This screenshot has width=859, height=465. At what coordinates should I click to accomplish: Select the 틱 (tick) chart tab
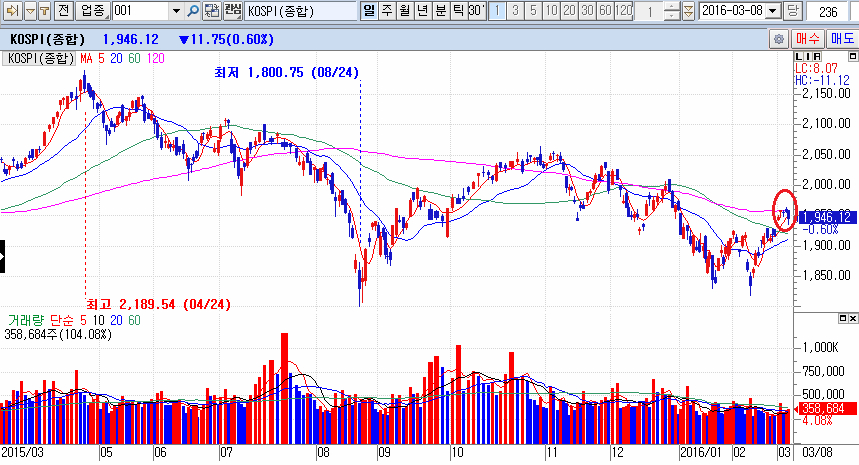pos(457,11)
